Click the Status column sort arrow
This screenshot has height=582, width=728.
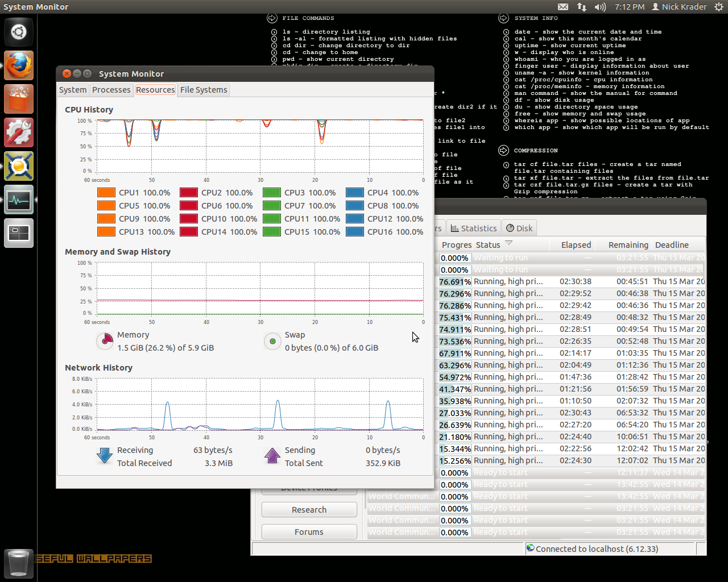point(508,243)
